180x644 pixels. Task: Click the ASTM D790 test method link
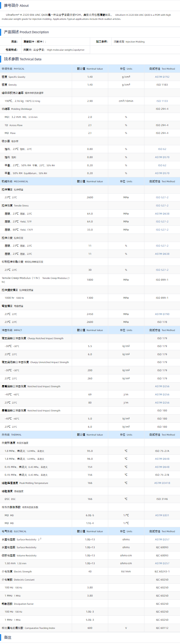(162, 314)
